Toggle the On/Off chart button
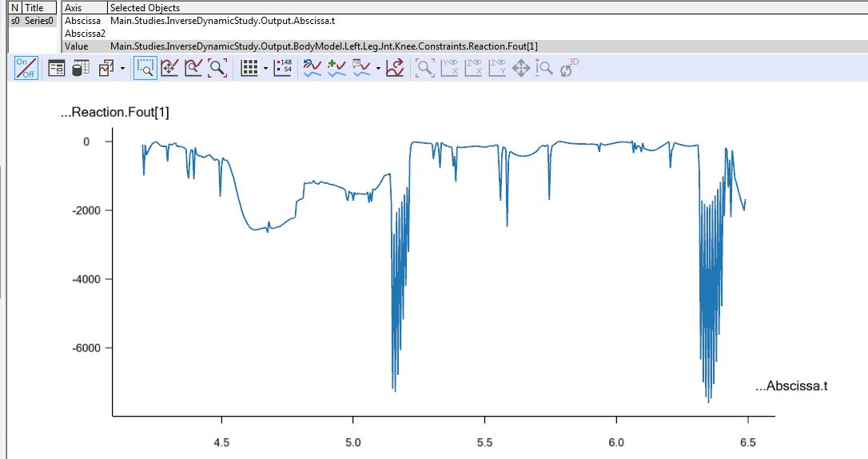The image size is (868, 459). click(26, 68)
